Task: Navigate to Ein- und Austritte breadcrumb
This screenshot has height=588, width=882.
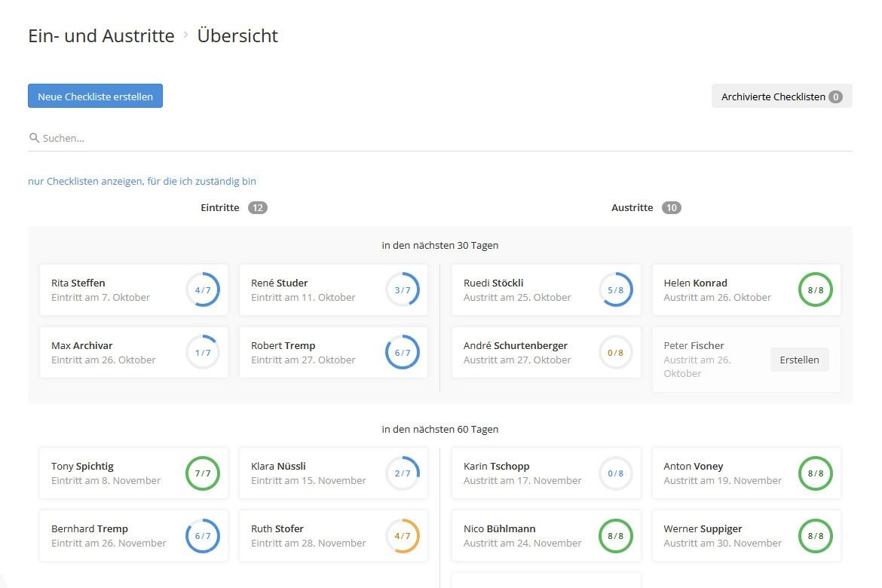Action: click(101, 35)
